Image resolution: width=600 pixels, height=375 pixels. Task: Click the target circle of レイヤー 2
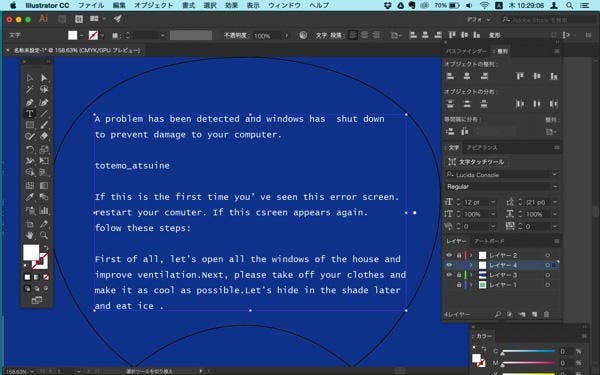tap(548, 255)
